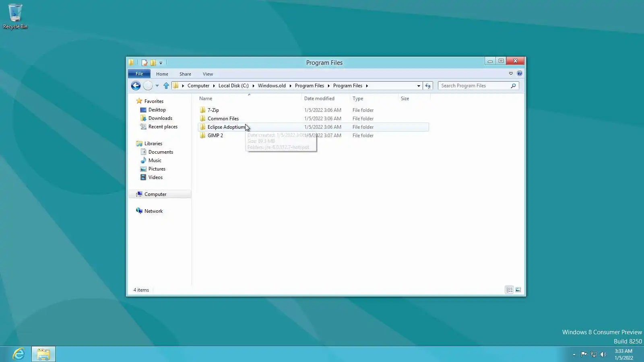The image size is (644, 362).
Task: Open the Customize Quick Access Toolbar dropdown
Action: 161,63
